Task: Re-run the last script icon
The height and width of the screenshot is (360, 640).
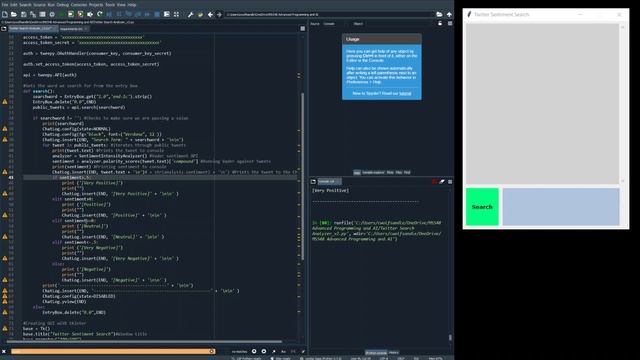Action: (x=100, y=14)
